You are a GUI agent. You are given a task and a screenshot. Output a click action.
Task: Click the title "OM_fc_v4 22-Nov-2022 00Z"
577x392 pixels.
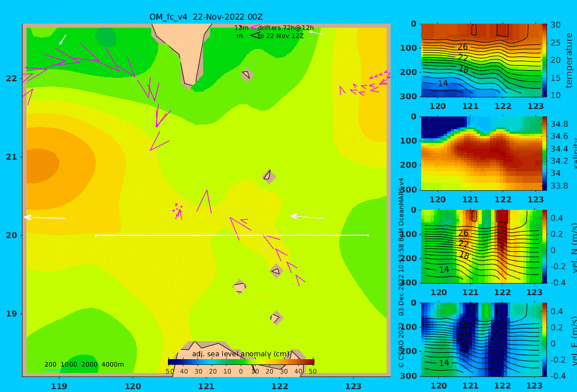(206, 17)
